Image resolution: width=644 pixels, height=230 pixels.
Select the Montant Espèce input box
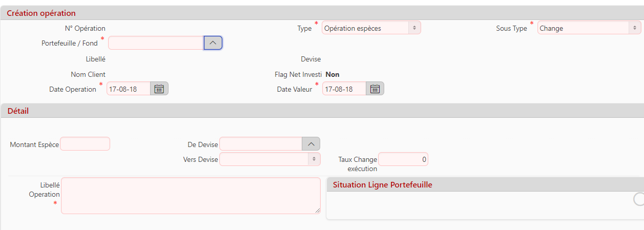[x=85, y=144]
